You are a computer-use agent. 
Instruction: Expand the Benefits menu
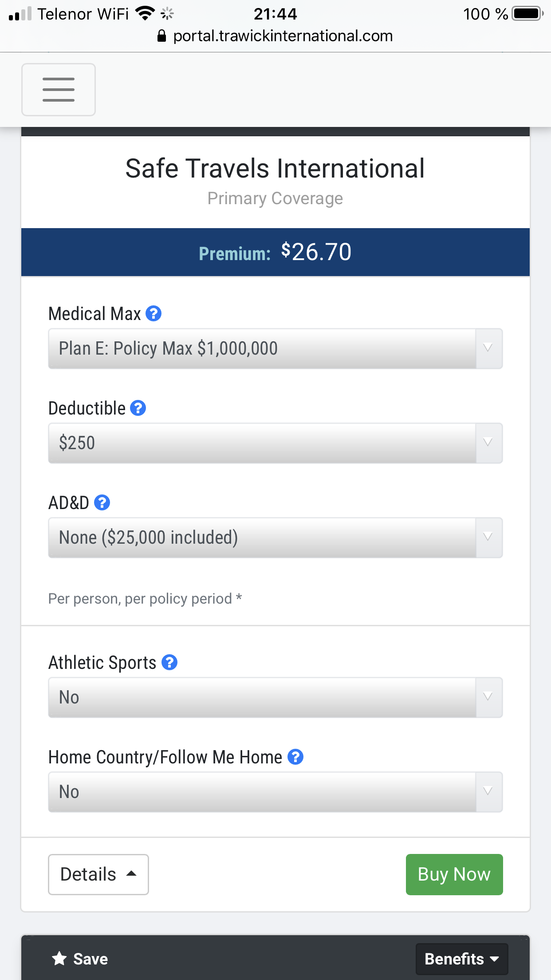click(461, 959)
